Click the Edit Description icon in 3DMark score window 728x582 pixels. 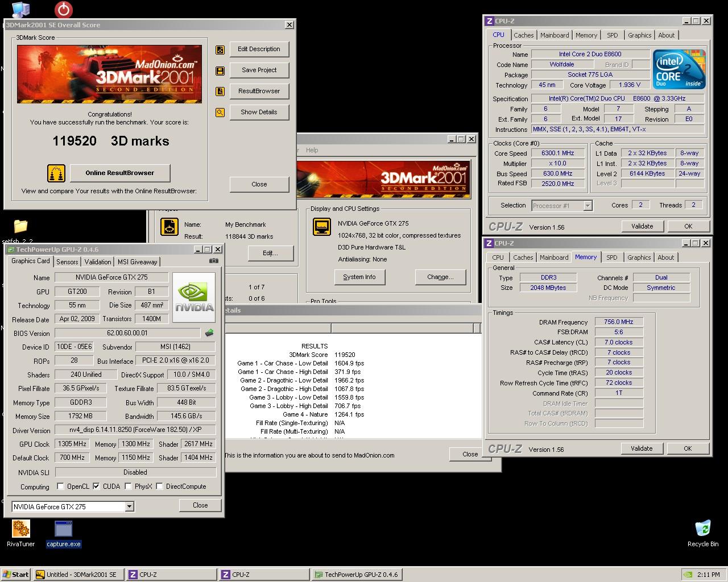pos(220,50)
